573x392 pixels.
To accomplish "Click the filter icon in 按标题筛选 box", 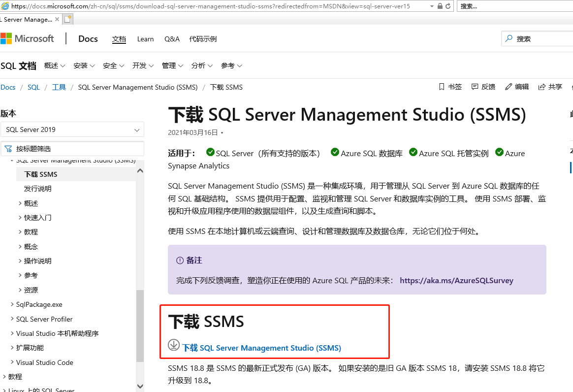I will [x=8, y=149].
